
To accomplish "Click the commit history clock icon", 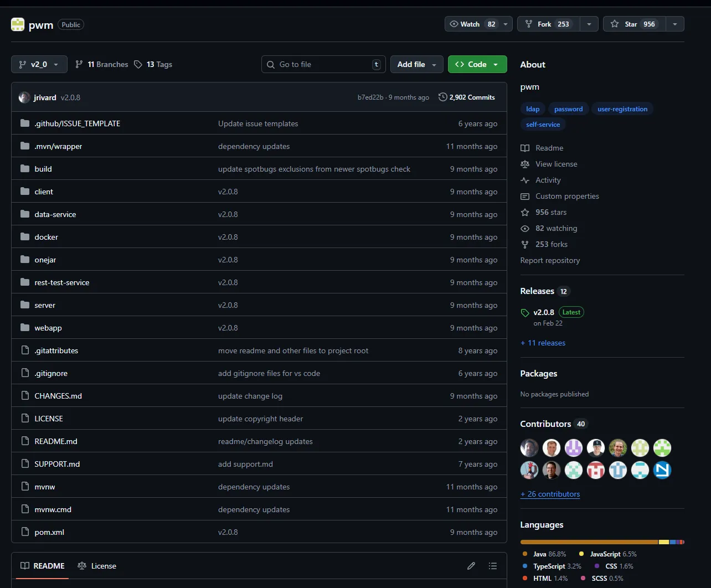I will [442, 97].
